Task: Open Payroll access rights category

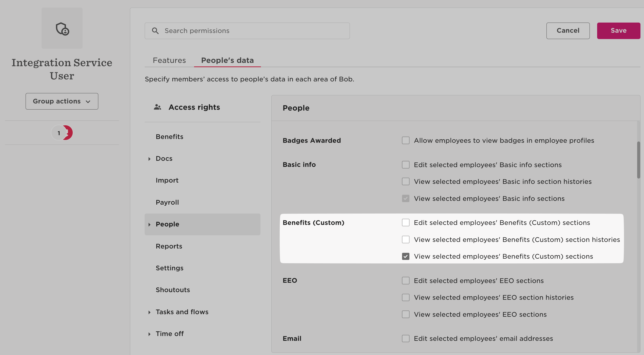Action: 167,202
